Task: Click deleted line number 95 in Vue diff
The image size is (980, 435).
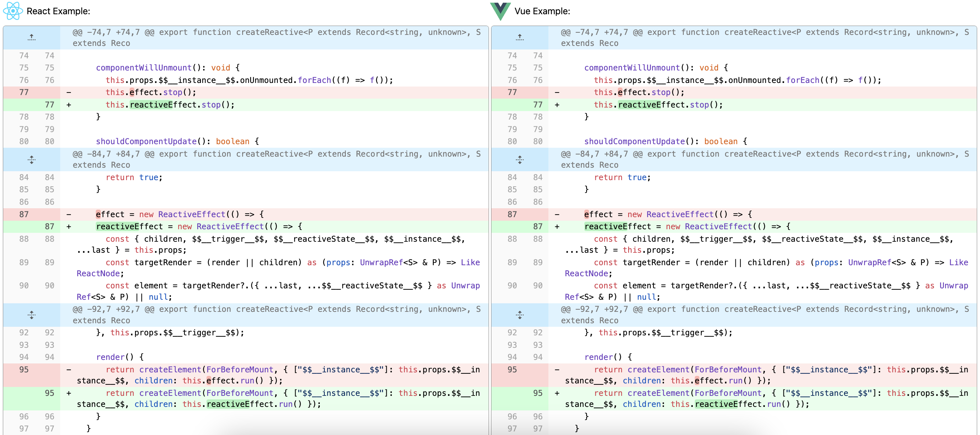Action: click(x=512, y=369)
